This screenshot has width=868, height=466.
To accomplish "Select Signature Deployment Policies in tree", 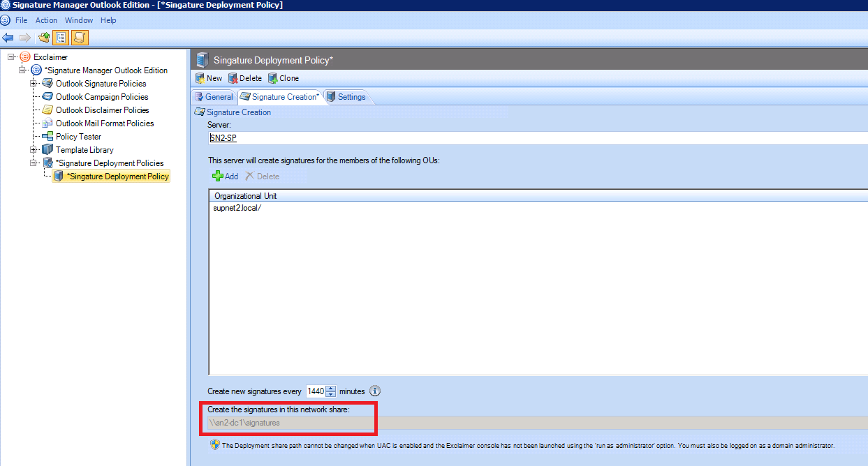I will pos(110,163).
